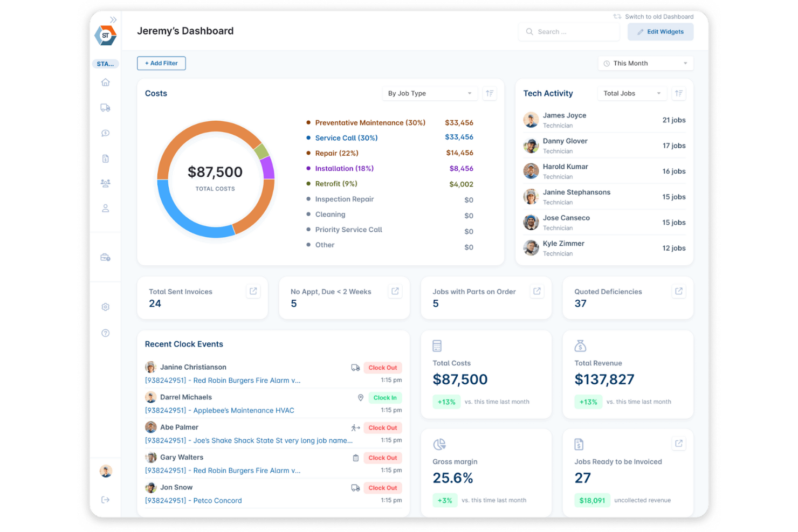Select the timesheets briefcase icon in sidebar
This screenshot has height=532, width=798.
click(105, 258)
